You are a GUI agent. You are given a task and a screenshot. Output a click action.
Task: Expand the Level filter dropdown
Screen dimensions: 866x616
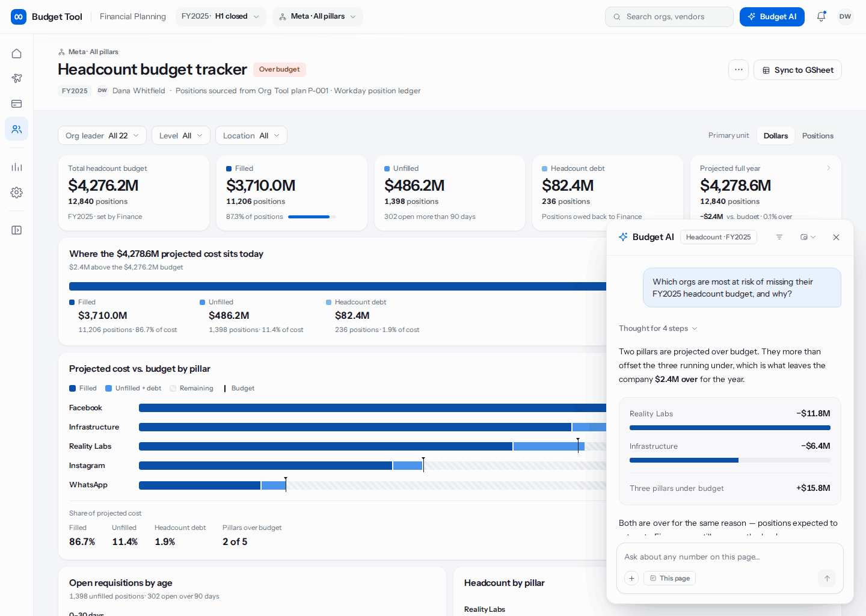181,135
